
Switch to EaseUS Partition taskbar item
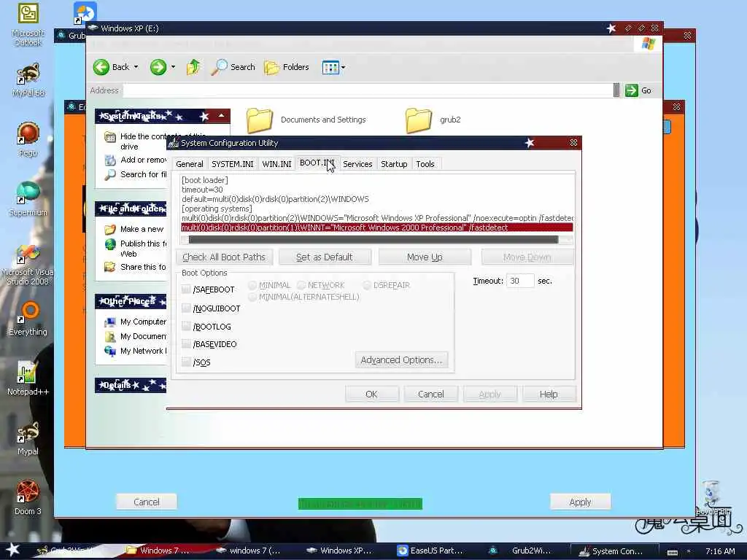pyautogui.click(x=430, y=551)
